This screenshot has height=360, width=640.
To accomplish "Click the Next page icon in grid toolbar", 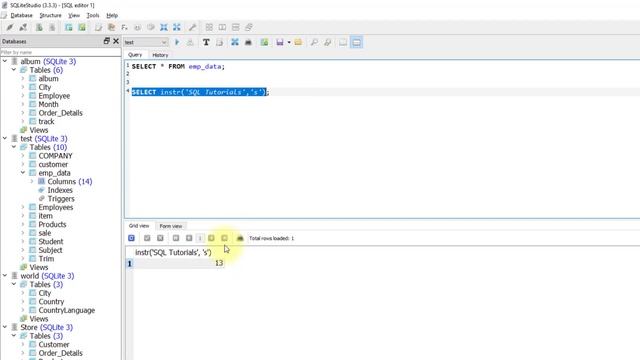I will 211,238.
